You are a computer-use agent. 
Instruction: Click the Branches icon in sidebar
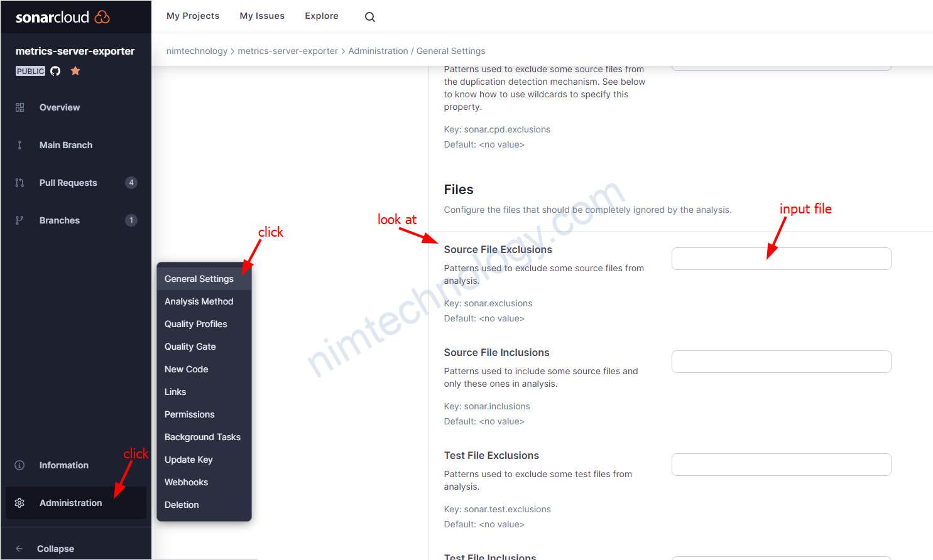[x=19, y=220]
